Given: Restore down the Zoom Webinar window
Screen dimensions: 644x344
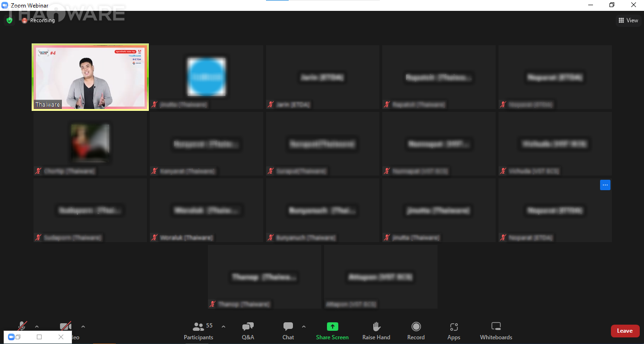Looking at the screenshot, I should pyautogui.click(x=612, y=5).
